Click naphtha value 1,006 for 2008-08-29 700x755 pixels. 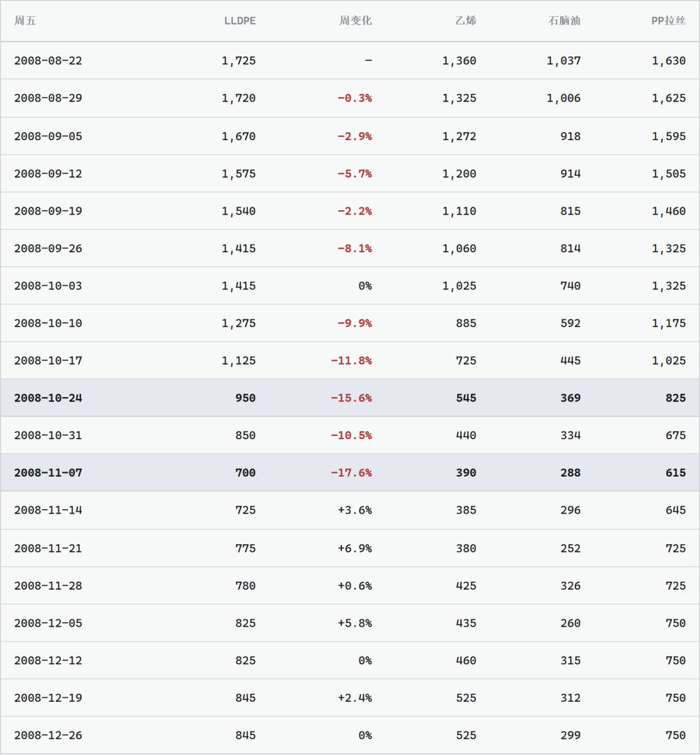coord(563,98)
